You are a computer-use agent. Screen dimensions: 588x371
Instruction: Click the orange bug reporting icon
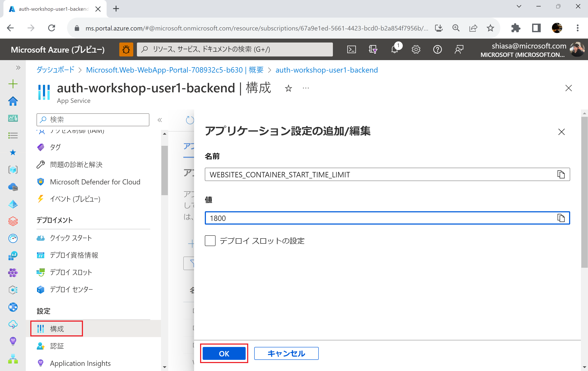pyautogui.click(x=126, y=49)
